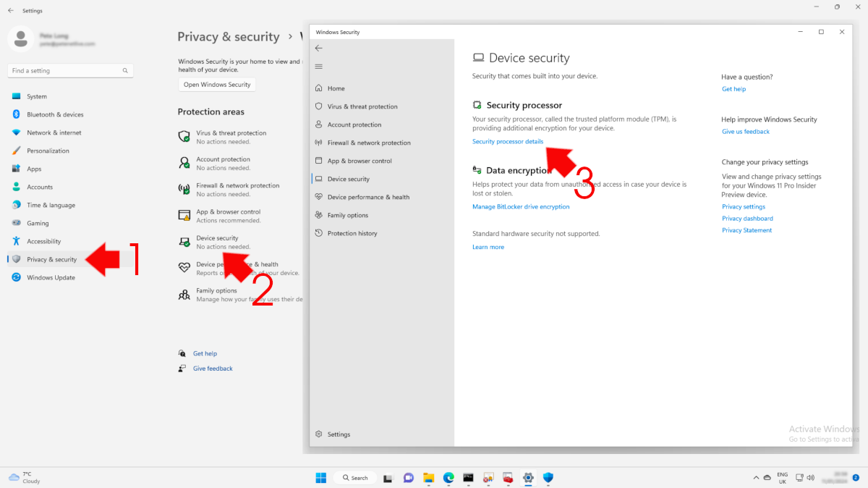This screenshot has width=868, height=488.
Task: Open Privacy dashboard link
Action: pyautogui.click(x=747, y=219)
